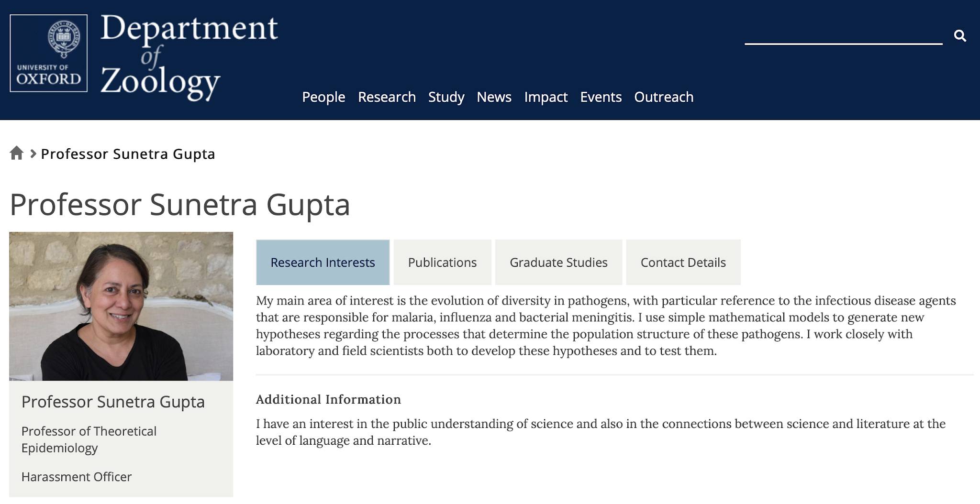Open the Events menu
980x504 pixels.
tap(601, 97)
